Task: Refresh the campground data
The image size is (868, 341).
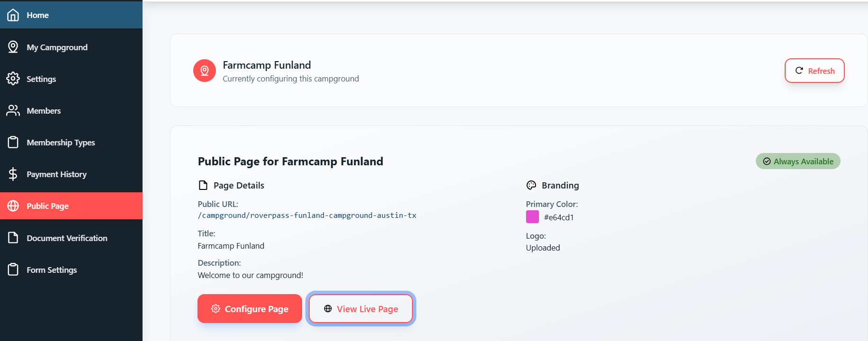Action: (814, 71)
